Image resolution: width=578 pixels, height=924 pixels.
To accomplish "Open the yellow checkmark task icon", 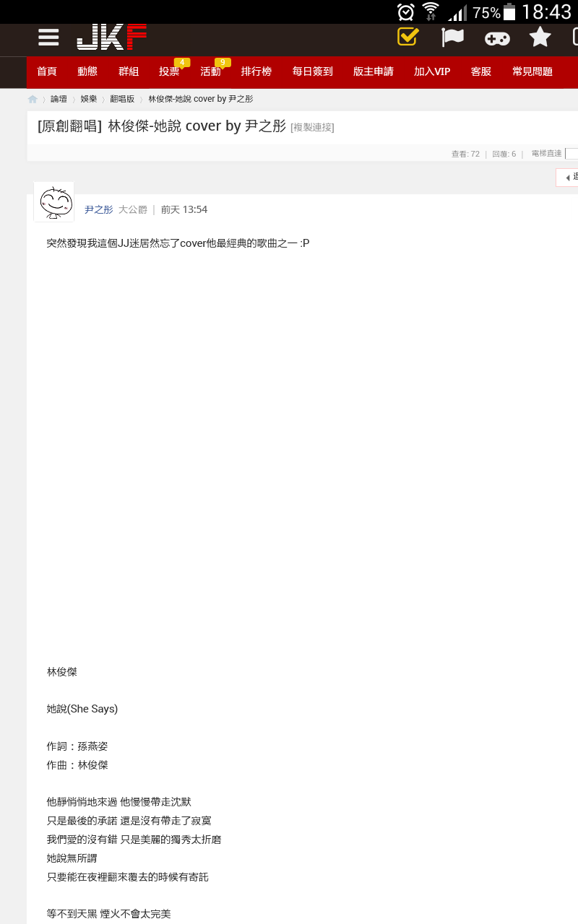I will 408,36.
